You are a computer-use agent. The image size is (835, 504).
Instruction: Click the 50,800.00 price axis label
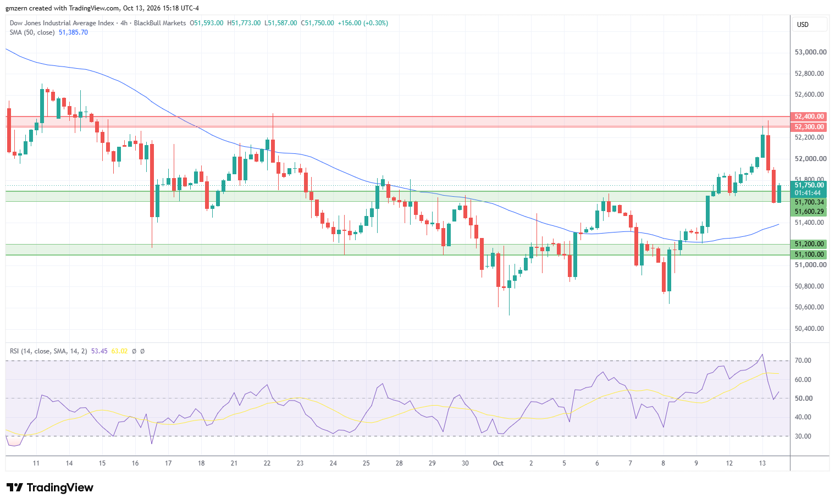pyautogui.click(x=810, y=286)
